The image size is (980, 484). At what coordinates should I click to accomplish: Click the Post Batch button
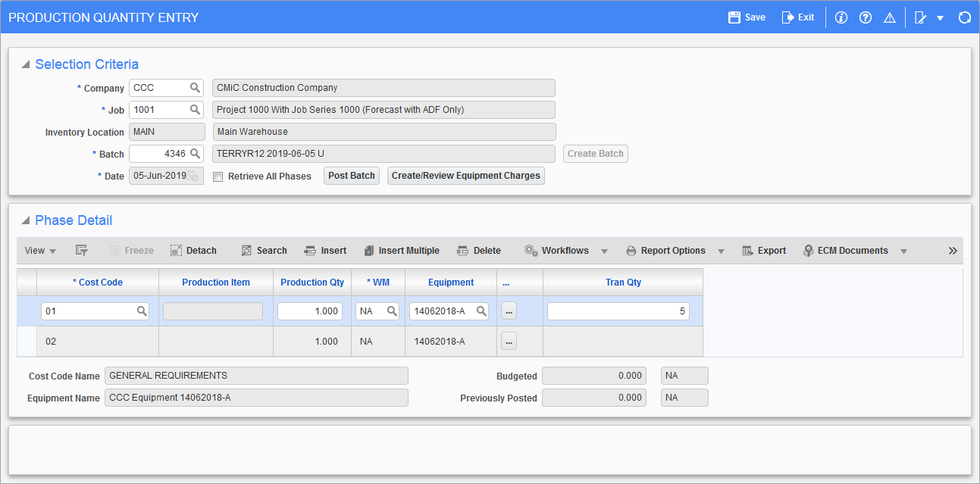[351, 175]
